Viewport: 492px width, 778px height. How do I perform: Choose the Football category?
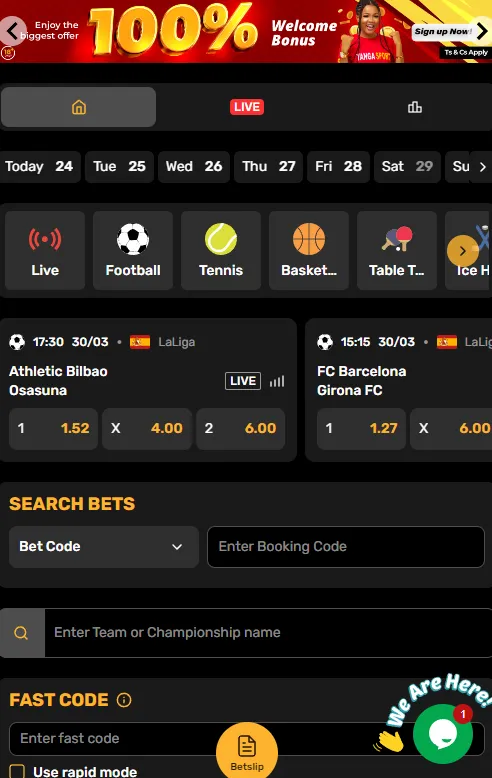[133, 250]
